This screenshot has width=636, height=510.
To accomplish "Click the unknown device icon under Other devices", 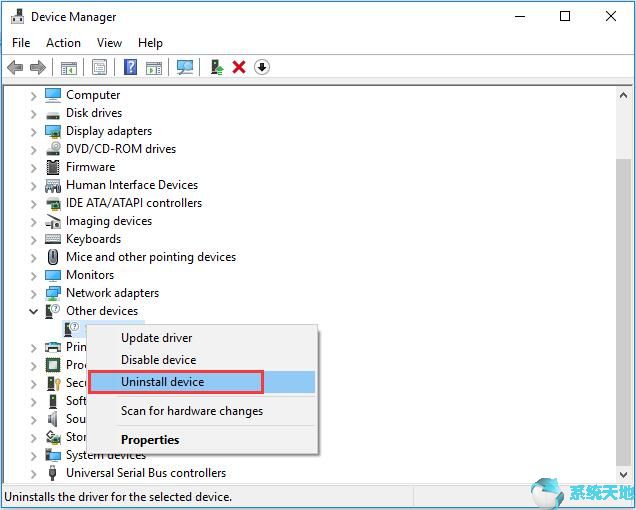I will pos(71,329).
